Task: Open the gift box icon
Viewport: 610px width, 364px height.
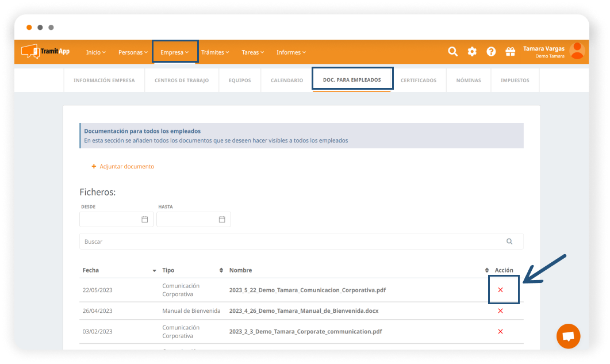Action: (x=510, y=52)
